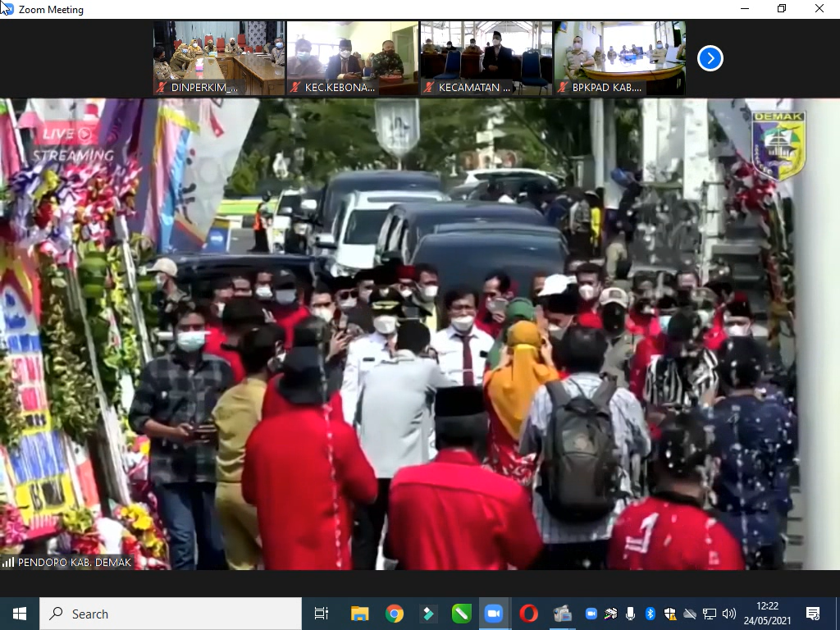The width and height of the screenshot is (840, 630).
Task: Launch File Explorer from the taskbar
Action: 359,614
